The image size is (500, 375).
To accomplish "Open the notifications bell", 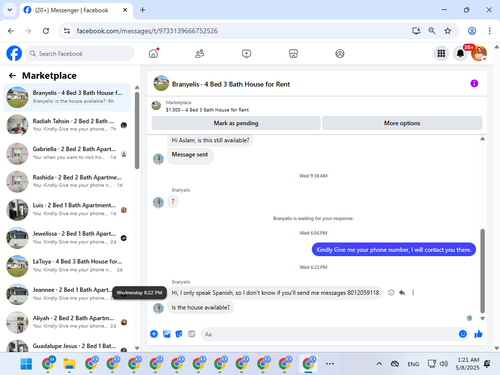I will pyautogui.click(x=460, y=53).
